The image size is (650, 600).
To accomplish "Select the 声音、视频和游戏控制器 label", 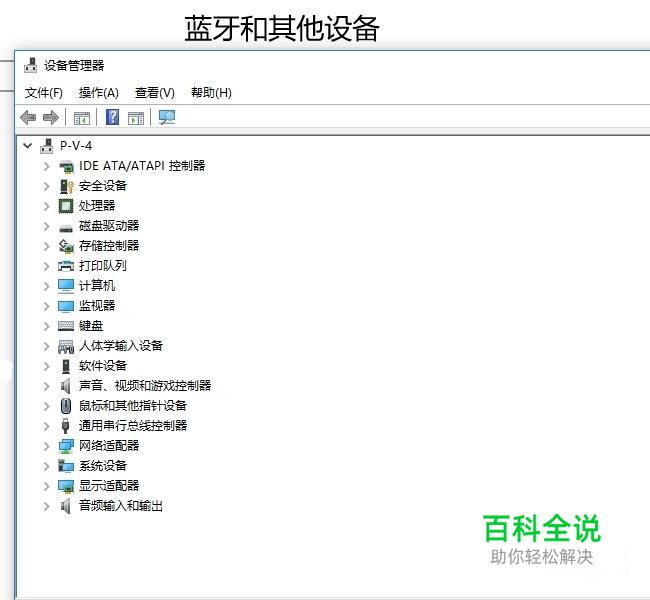I will [145, 386].
